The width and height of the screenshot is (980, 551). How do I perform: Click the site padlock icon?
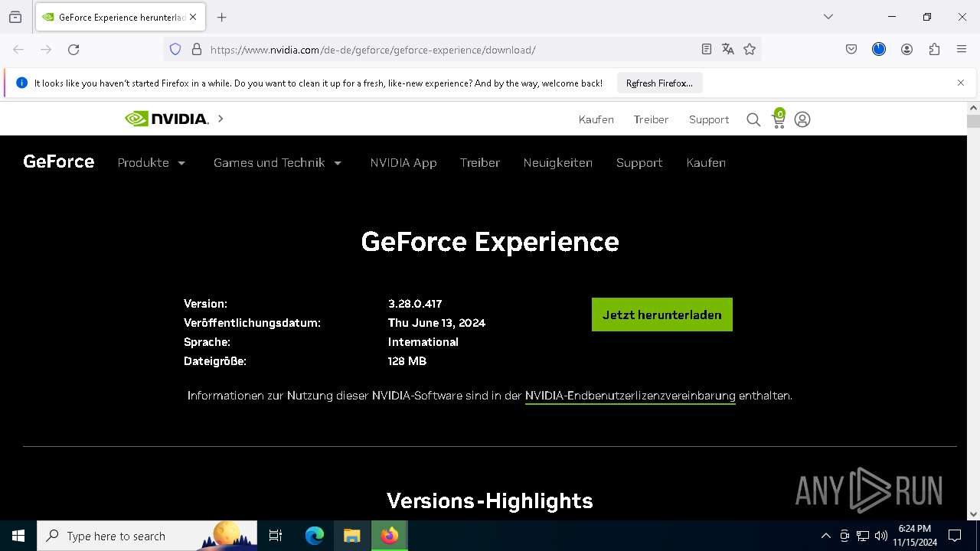(197, 49)
